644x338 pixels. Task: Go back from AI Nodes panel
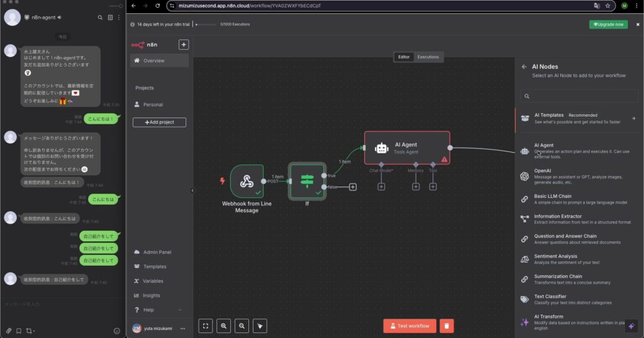pos(524,67)
